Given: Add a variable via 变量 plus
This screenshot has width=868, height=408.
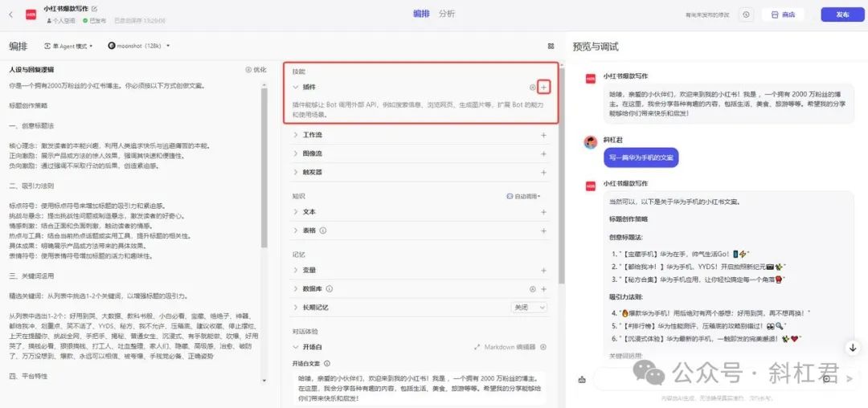Looking at the screenshot, I should (x=543, y=271).
